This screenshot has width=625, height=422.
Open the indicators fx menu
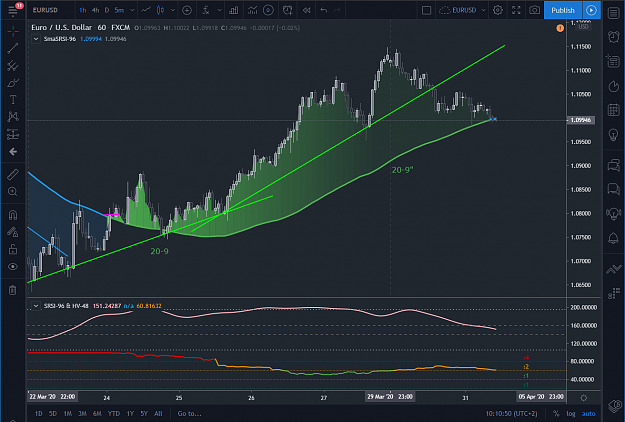click(x=206, y=10)
